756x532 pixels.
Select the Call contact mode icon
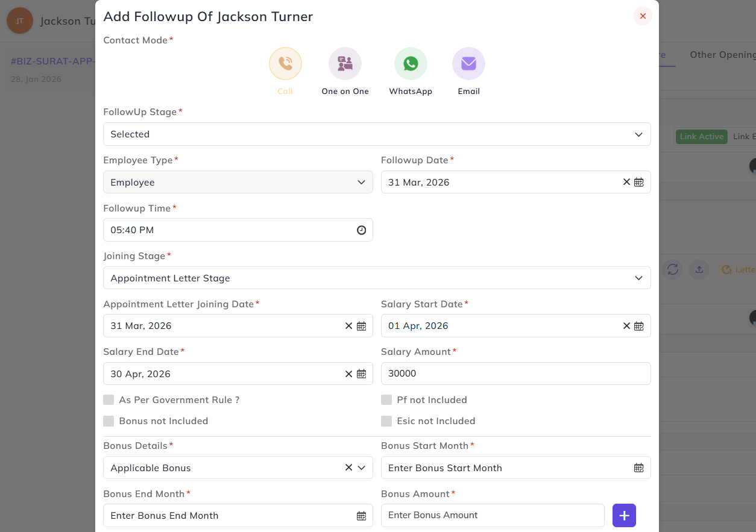pos(285,63)
